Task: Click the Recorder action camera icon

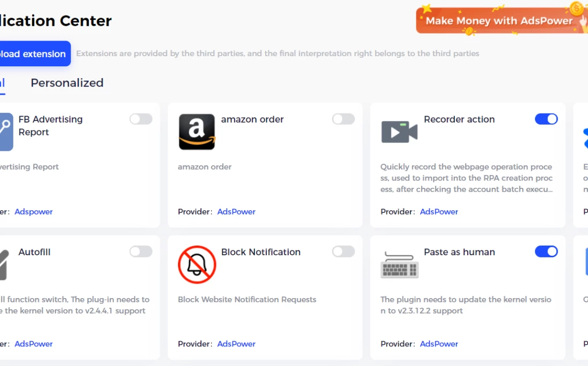Action: [399, 132]
